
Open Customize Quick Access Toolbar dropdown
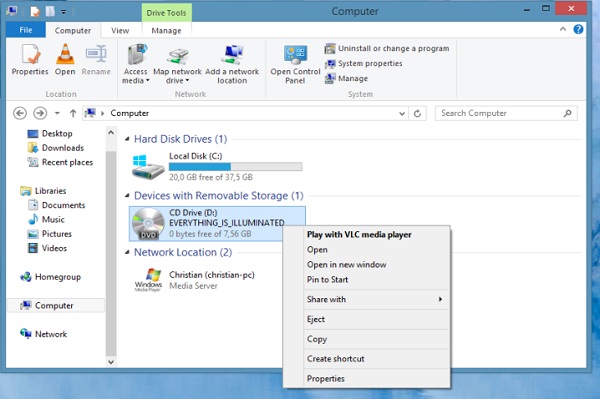tap(64, 12)
